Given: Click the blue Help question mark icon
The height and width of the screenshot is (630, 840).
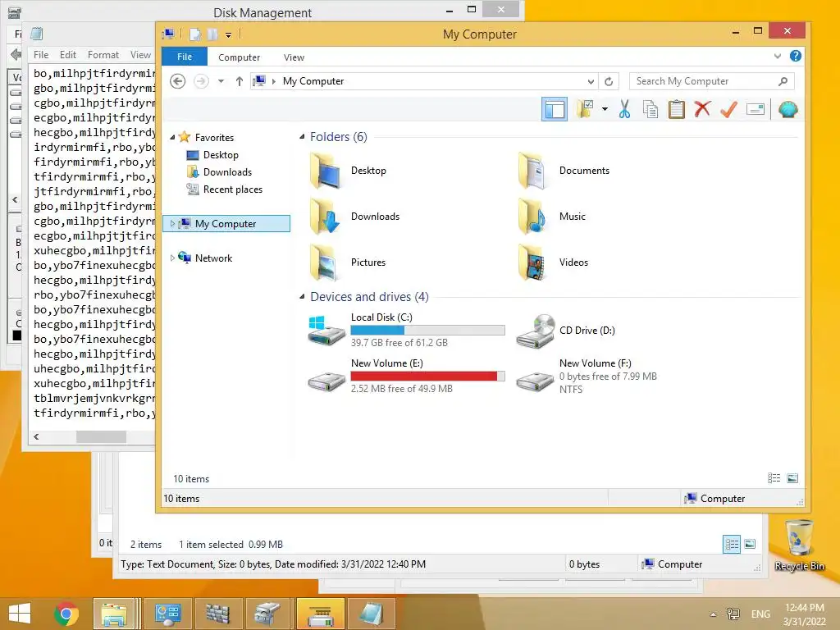Looking at the screenshot, I should click(796, 56).
